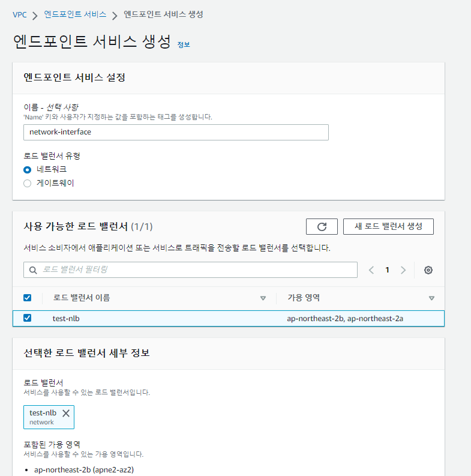Click the name field containing network-interface
The height and width of the screenshot is (476, 471).
176,132
